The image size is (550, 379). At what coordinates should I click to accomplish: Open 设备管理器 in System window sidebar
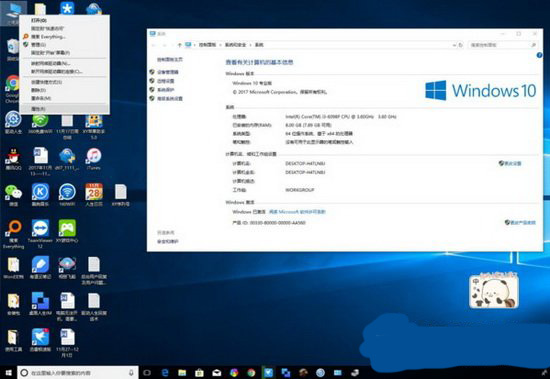[168, 72]
